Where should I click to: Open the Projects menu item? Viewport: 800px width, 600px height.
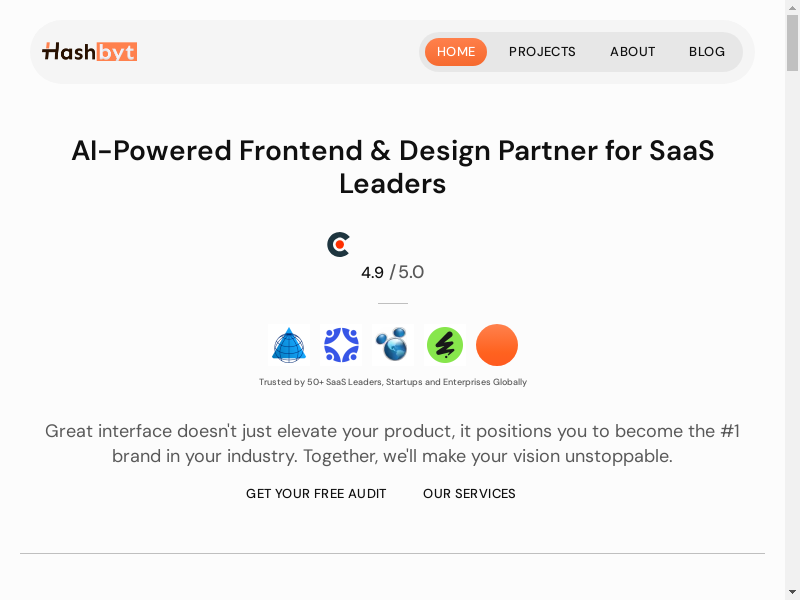542,52
